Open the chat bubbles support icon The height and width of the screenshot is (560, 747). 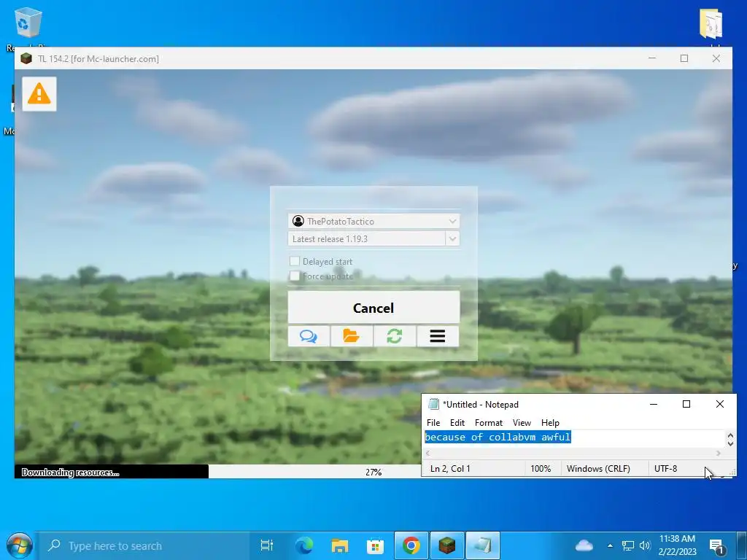309,336
